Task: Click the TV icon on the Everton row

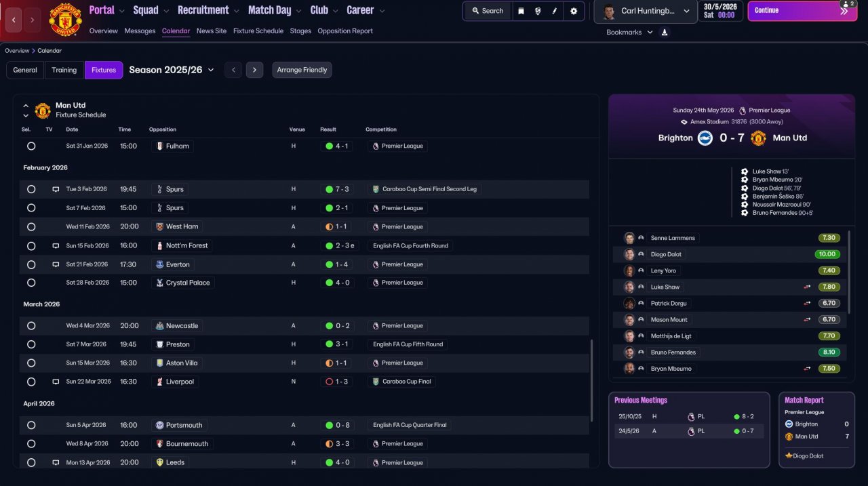Action: (x=56, y=264)
